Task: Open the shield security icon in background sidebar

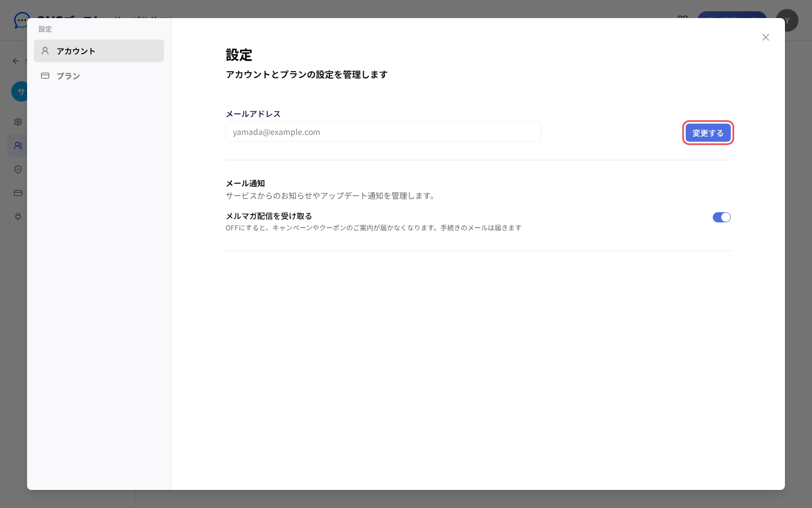Action: [x=18, y=169]
